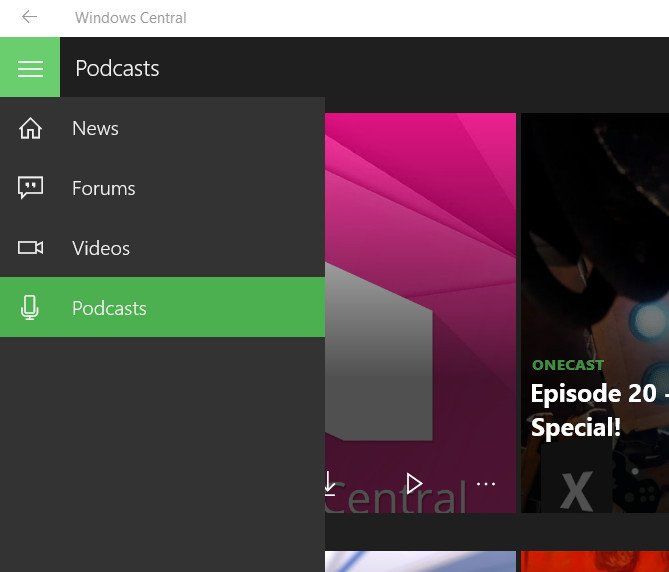Select Videos in the navigation menu

[x=162, y=247]
